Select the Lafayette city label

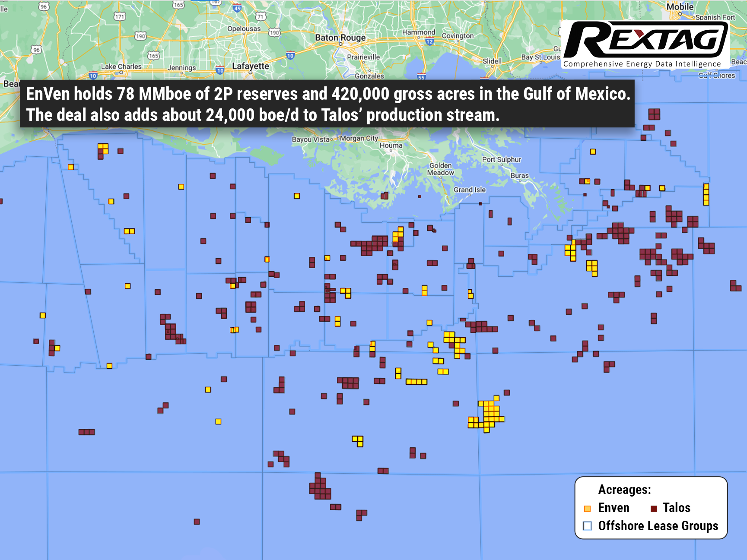[251, 66]
